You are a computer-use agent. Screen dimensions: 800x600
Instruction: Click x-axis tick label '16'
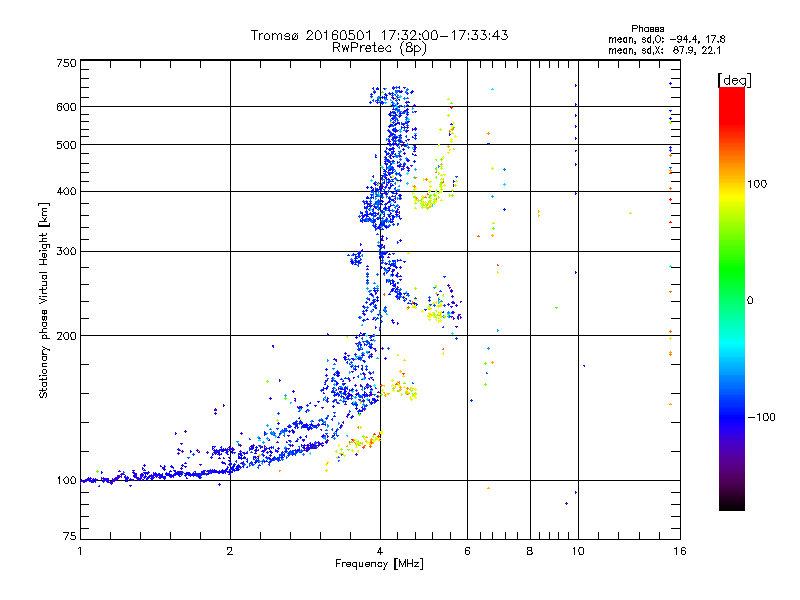(x=680, y=551)
